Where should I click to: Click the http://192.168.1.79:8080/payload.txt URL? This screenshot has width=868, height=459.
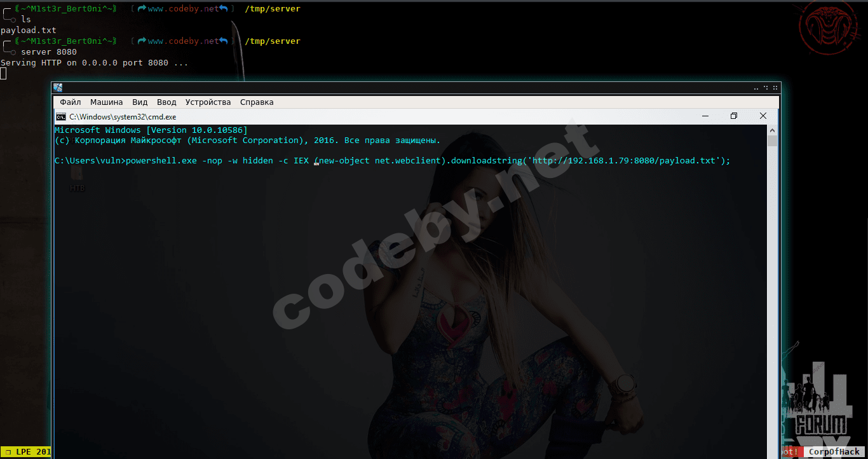coord(624,161)
